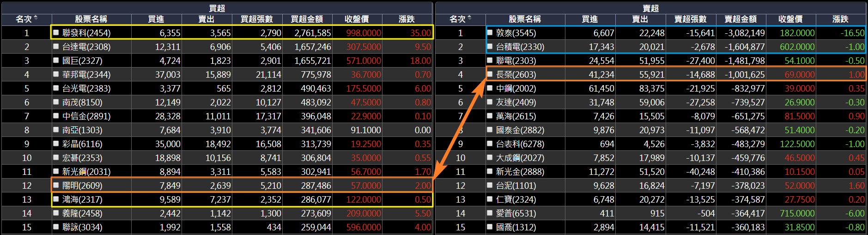Select 台泥(1101) row name

tap(516, 186)
